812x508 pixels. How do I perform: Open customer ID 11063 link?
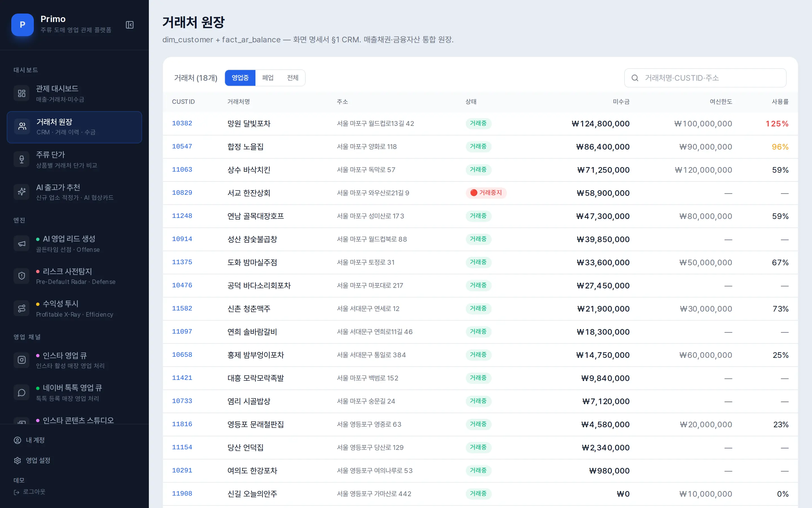(182, 170)
